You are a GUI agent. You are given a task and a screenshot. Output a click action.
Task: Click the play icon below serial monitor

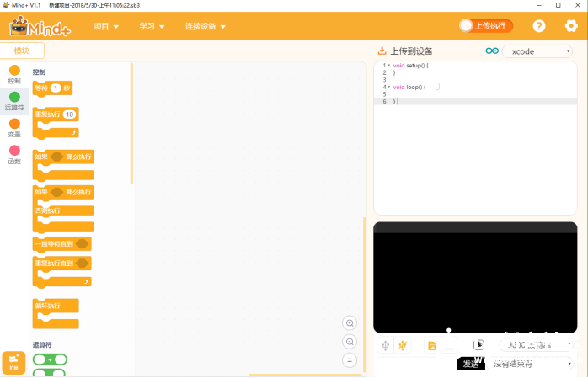click(479, 344)
